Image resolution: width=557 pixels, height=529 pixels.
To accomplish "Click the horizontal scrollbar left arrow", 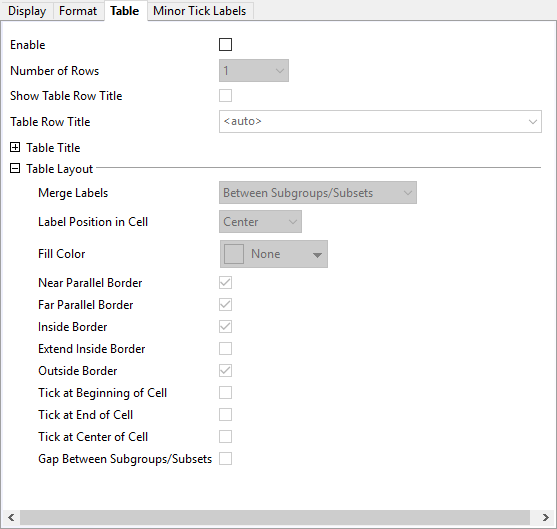I will [11, 517].
